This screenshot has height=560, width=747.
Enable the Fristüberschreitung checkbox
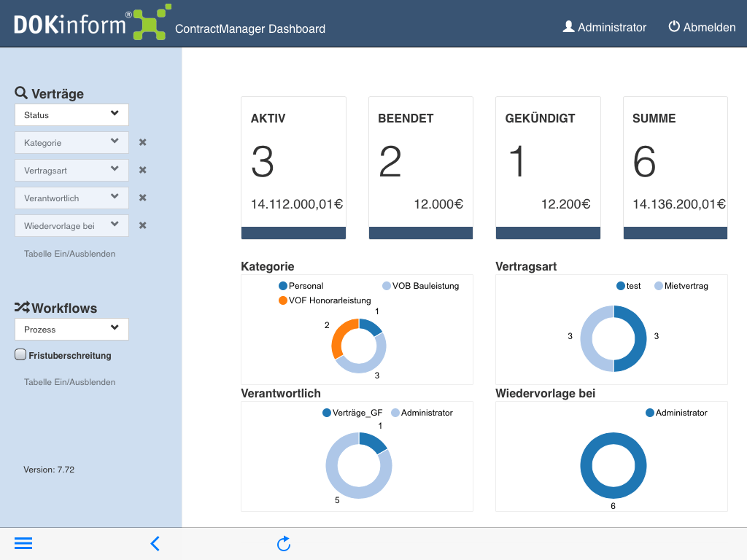pos(20,355)
